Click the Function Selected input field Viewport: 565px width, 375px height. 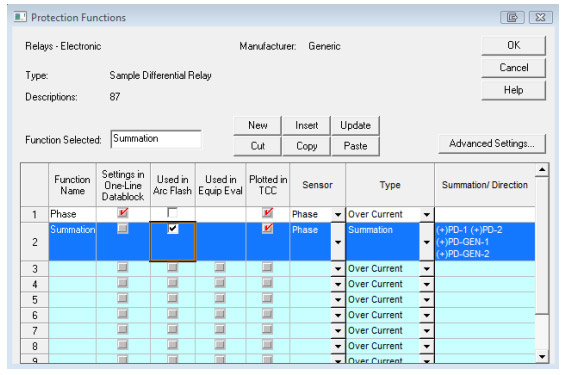click(156, 139)
